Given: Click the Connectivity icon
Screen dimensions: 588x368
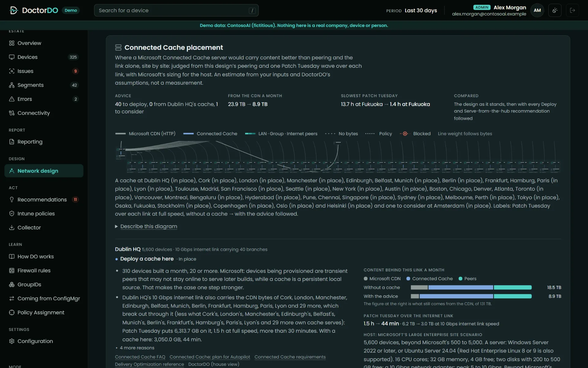Looking at the screenshot, I should 12,113.
